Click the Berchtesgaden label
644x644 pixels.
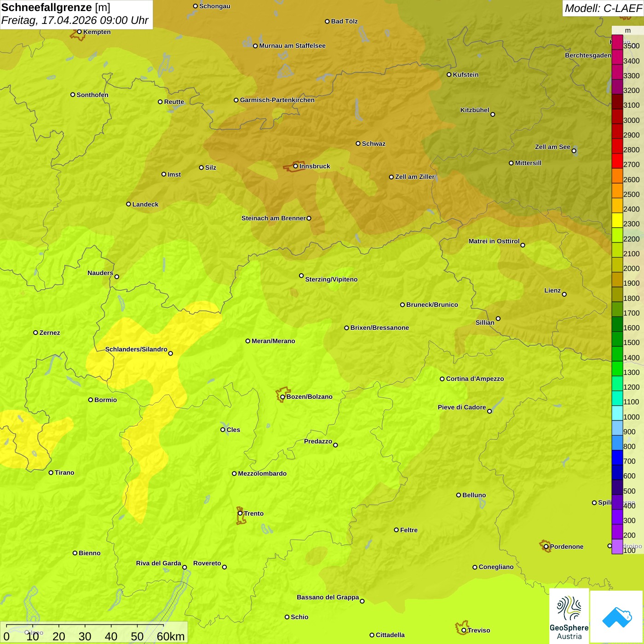[588, 55]
